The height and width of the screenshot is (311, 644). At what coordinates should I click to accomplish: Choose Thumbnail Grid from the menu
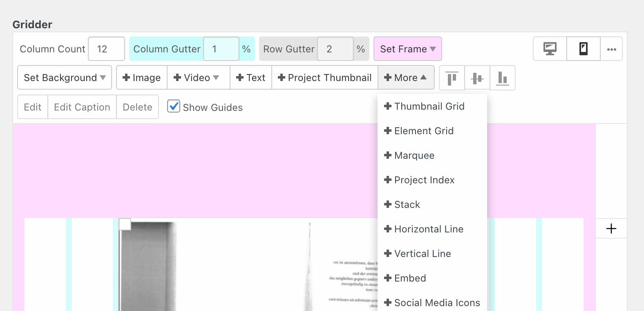click(429, 106)
